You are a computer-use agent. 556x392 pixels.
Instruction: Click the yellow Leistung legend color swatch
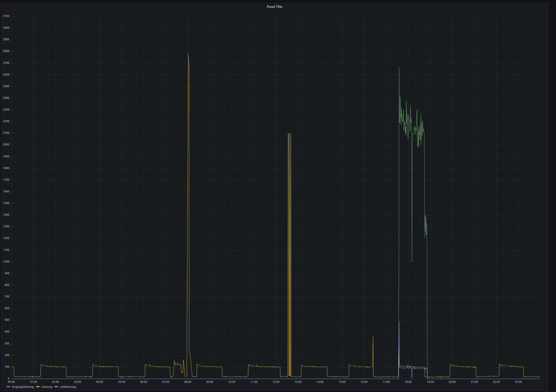click(38, 387)
